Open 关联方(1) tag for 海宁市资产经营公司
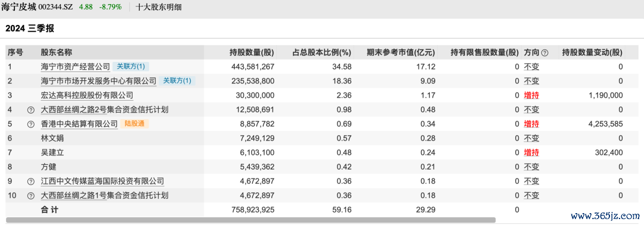The width and height of the screenshot is (644, 225). [x=131, y=67]
